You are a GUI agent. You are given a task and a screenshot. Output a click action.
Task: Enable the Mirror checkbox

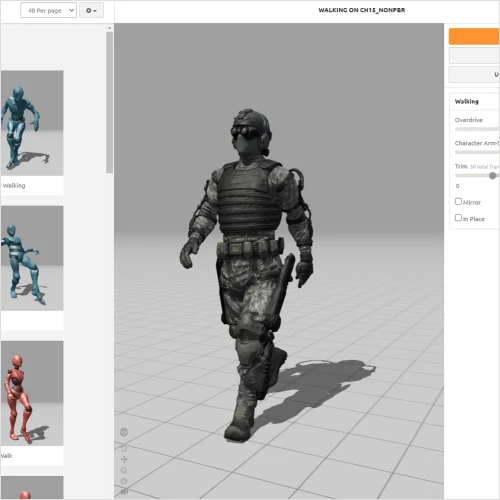coord(458,201)
